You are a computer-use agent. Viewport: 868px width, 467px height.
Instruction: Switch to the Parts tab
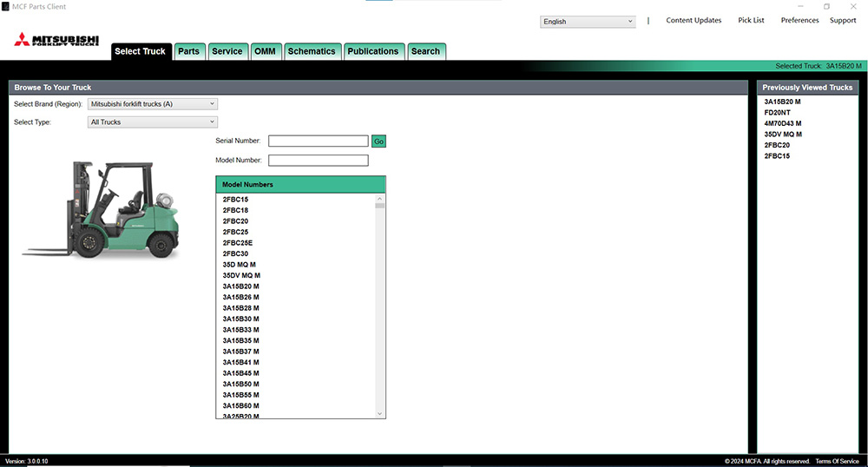point(188,51)
